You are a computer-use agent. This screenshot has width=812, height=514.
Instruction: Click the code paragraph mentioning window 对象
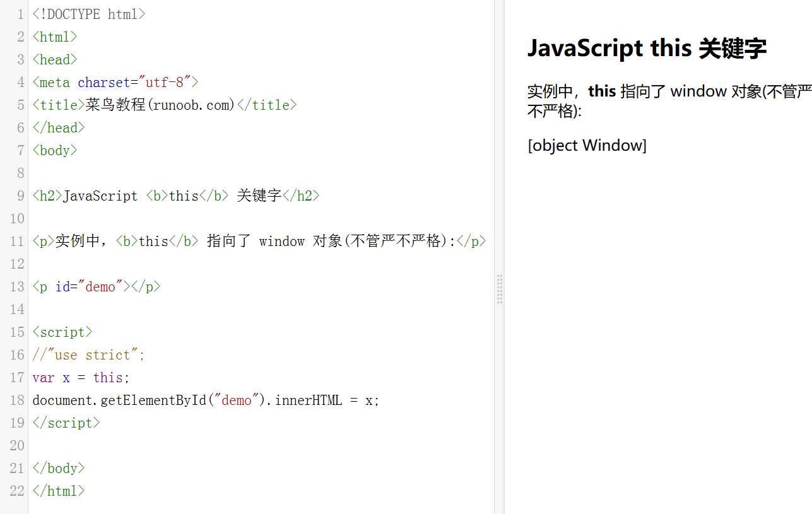(259, 241)
